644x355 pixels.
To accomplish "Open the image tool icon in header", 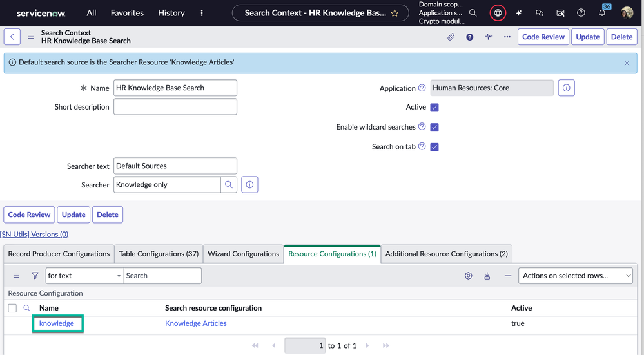I will pos(560,13).
